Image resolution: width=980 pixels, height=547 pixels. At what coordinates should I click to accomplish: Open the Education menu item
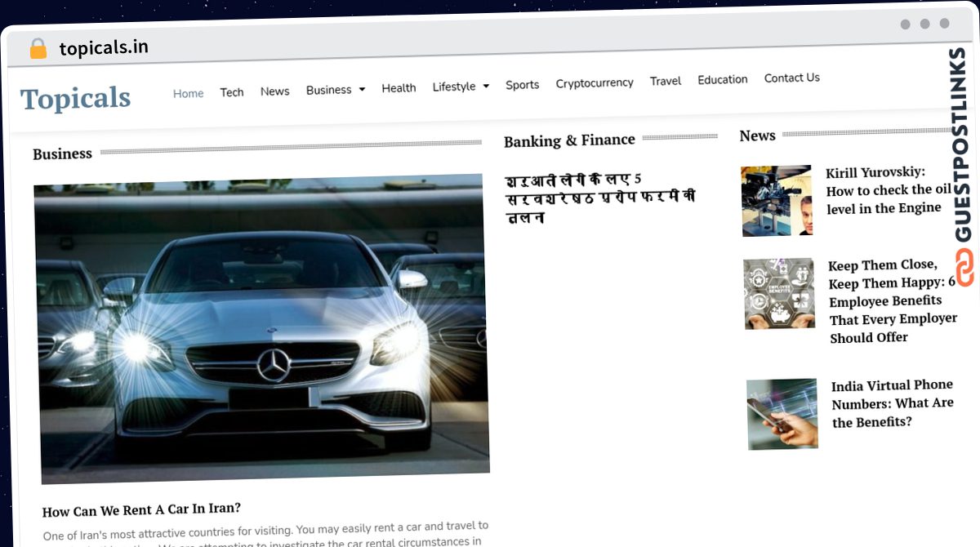pyautogui.click(x=722, y=79)
